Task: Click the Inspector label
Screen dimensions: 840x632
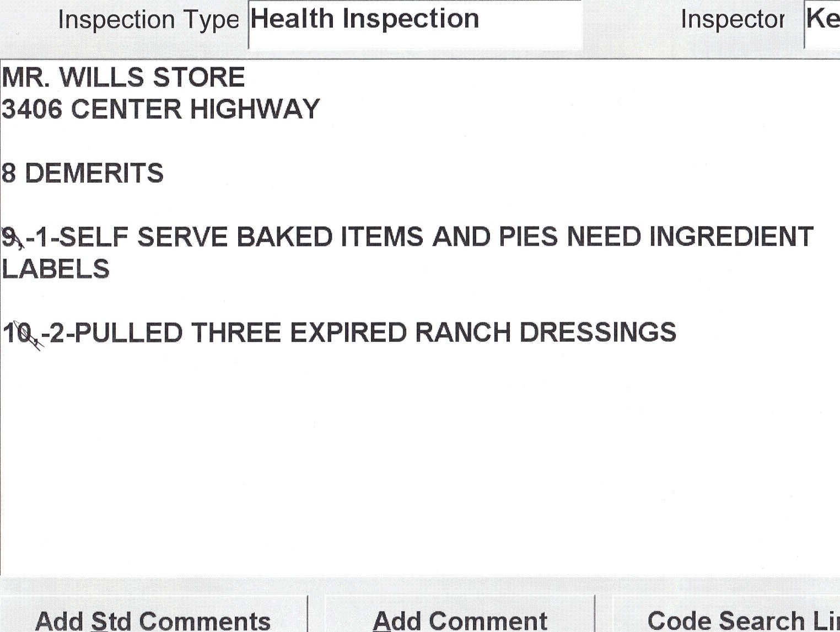Action: point(732,20)
